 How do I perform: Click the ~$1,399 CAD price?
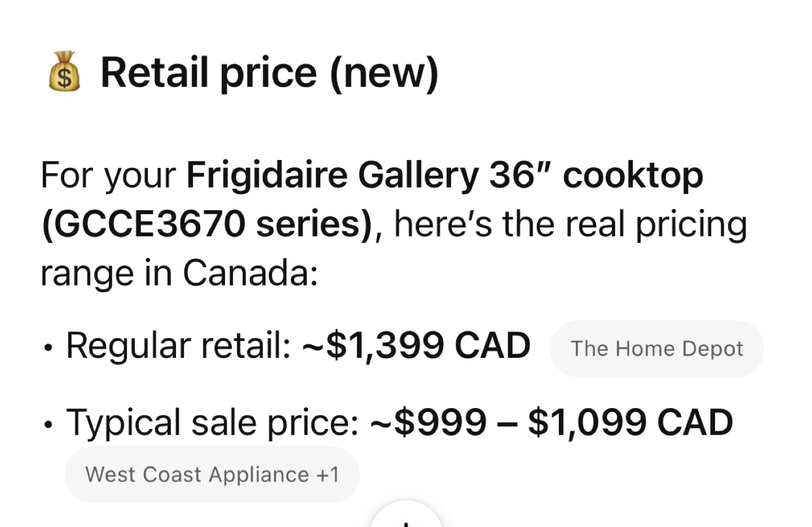[x=417, y=345]
